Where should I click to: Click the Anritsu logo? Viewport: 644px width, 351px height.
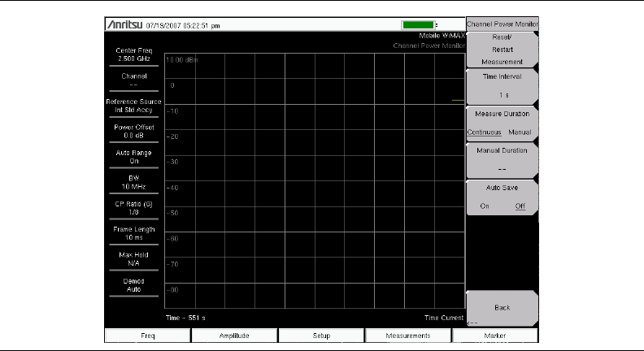tap(124, 25)
